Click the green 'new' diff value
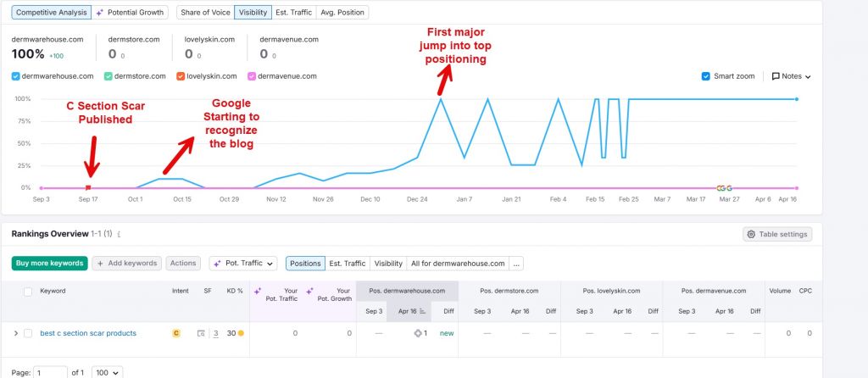Screen dimensions: 868x378 tap(446, 333)
